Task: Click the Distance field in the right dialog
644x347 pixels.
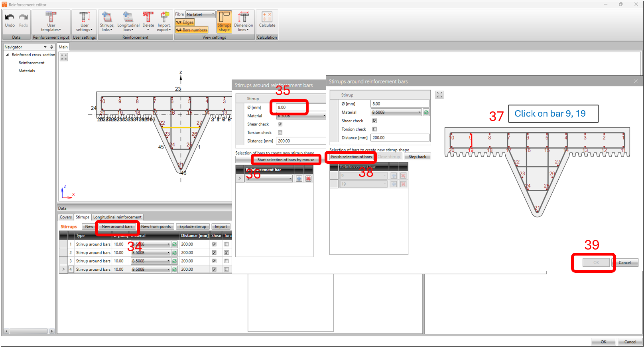Action: (x=400, y=138)
